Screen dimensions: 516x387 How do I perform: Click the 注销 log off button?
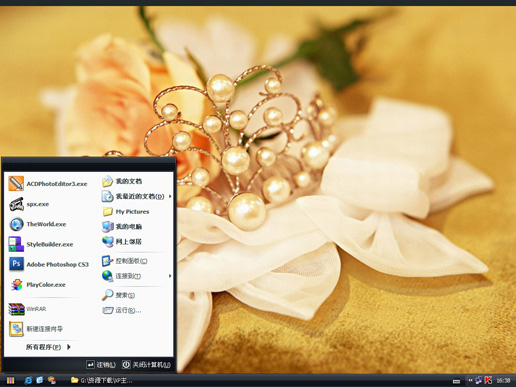(x=101, y=365)
